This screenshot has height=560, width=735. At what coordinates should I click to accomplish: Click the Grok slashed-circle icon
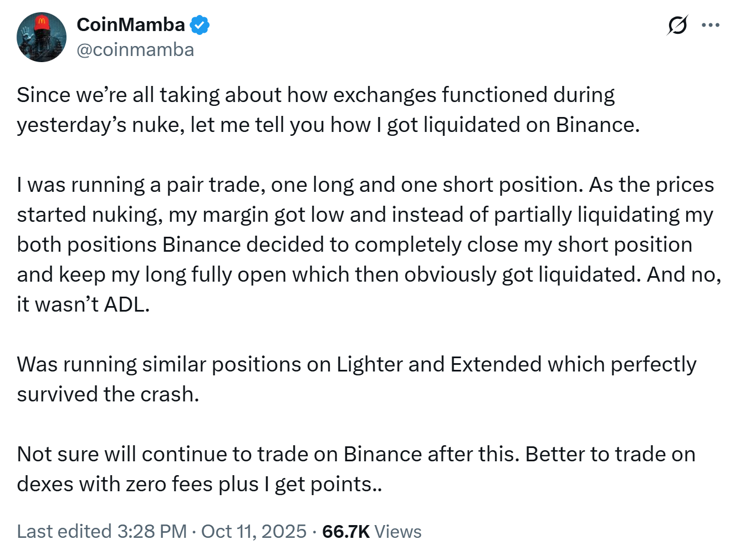point(677,26)
